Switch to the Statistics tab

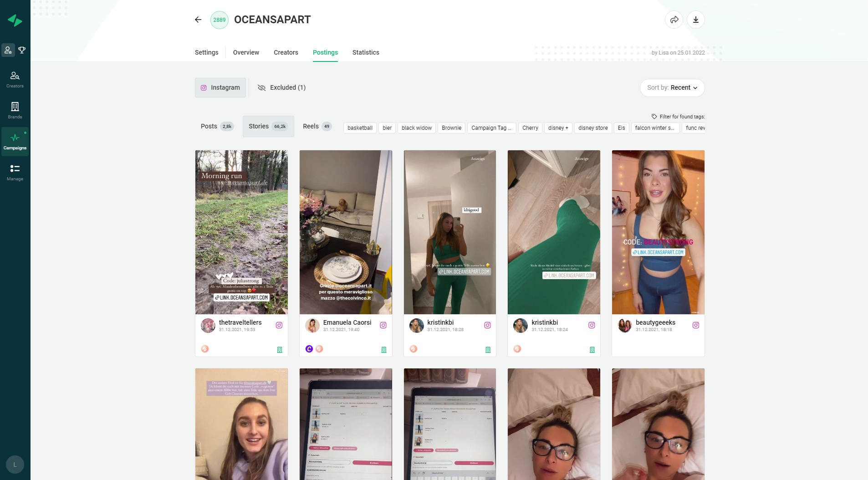tap(366, 52)
